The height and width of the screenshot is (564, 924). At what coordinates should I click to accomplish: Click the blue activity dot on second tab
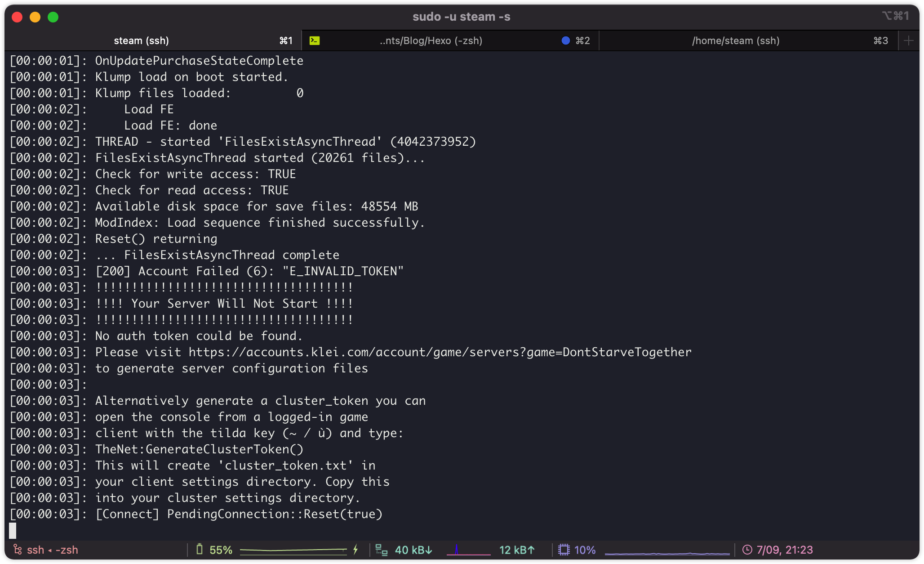566,40
